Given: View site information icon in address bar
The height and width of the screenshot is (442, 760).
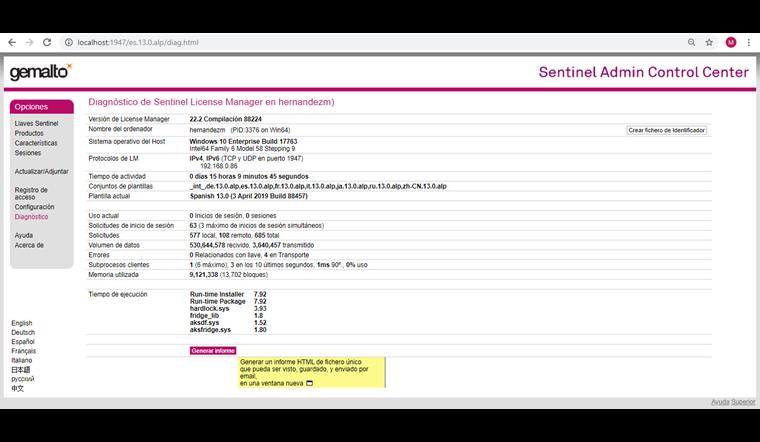Looking at the screenshot, I should point(69,43).
